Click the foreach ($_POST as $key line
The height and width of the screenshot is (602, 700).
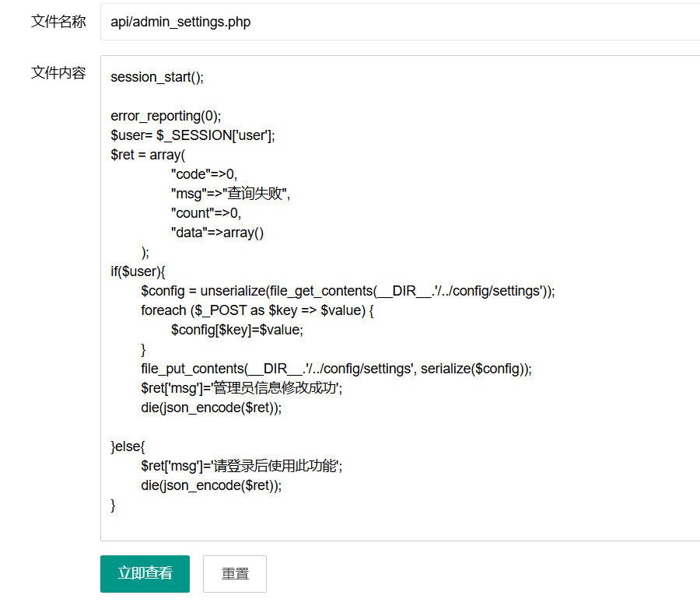click(257, 310)
